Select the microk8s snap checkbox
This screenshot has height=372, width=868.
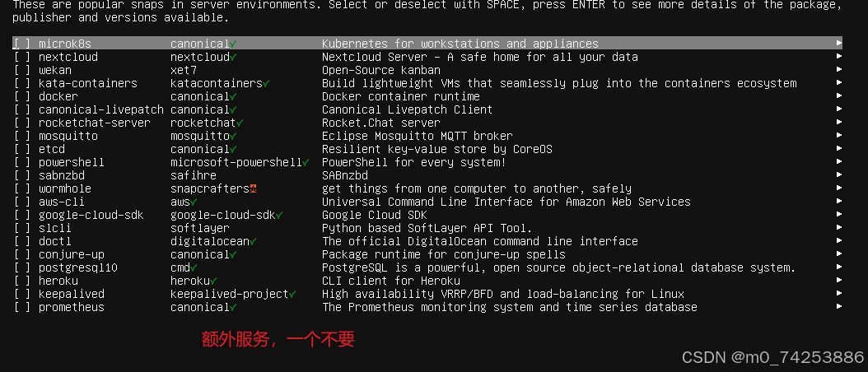(x=22, y=44)
